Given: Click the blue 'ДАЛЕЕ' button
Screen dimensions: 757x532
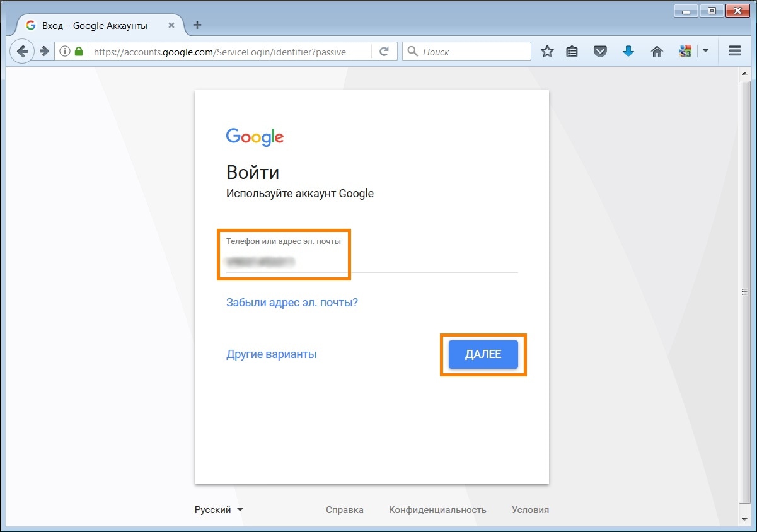Looking at the screenshot, I should point(483,354).
